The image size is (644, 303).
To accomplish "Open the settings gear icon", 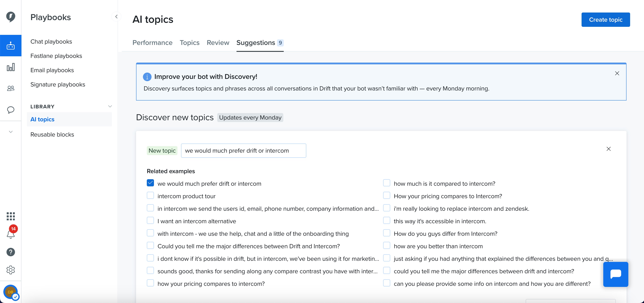I will (x=11, y=270).
